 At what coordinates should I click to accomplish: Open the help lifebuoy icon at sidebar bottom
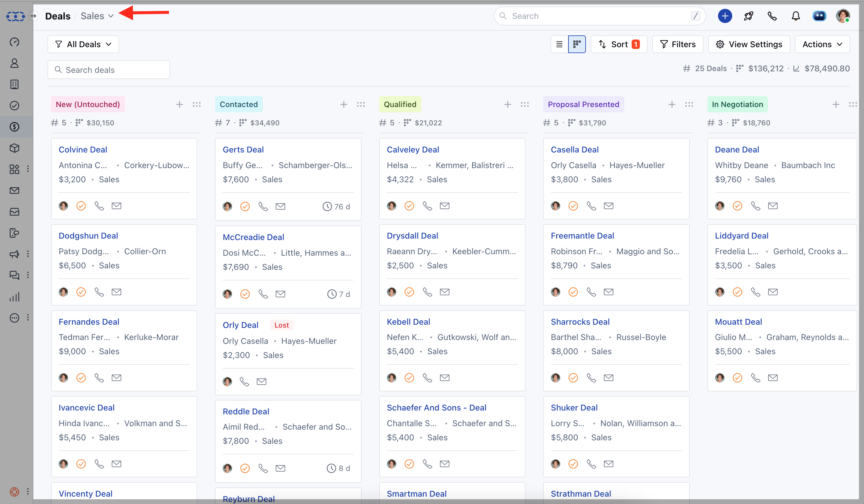pyautogui.click(x=14, y=492)
